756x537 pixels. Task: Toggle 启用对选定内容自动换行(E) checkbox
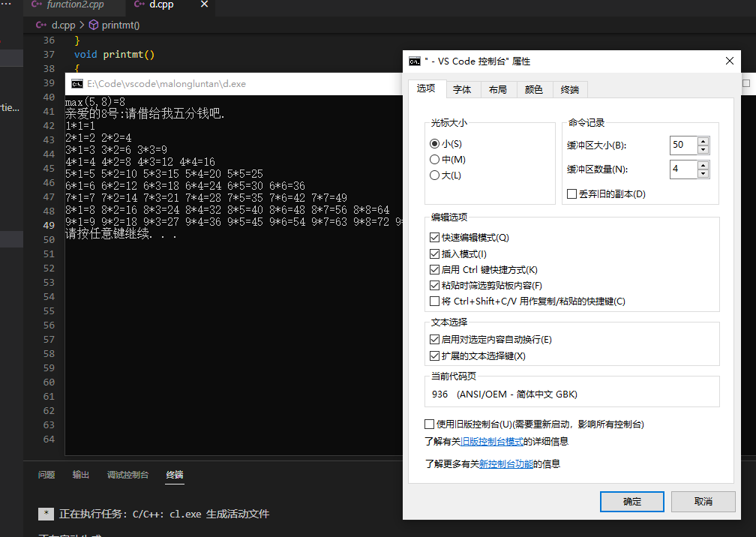point(434,340)
